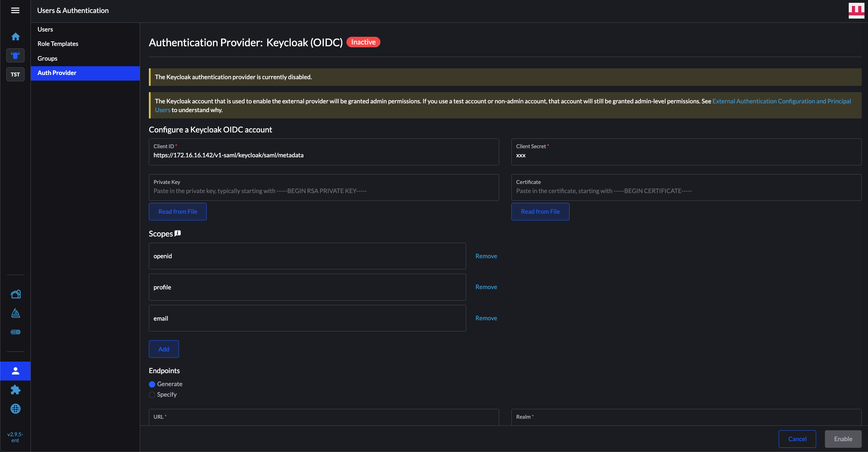Viewport: 868px width, 452px height.
Task: Click the Cancel button
Action: [x=797, y=439]
